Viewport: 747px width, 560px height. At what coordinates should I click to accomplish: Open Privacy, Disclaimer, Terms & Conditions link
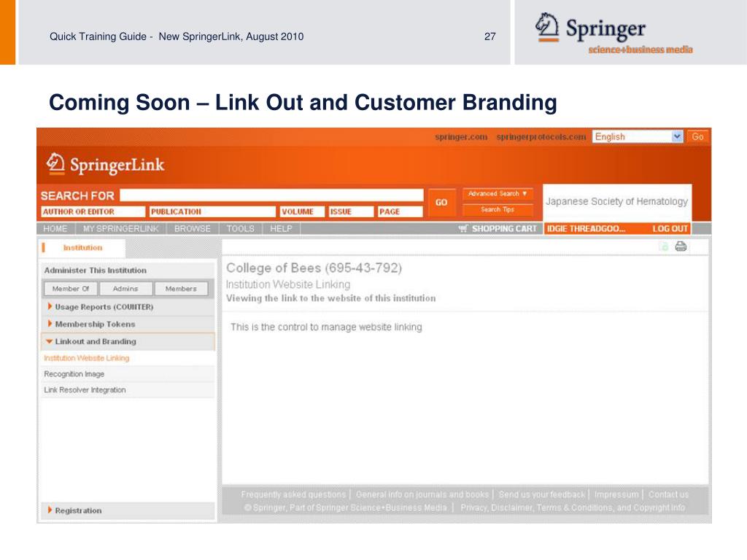573,507
